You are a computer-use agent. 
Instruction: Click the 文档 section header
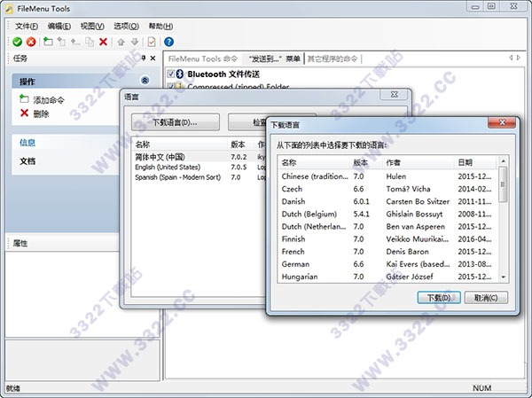(27, 161)
